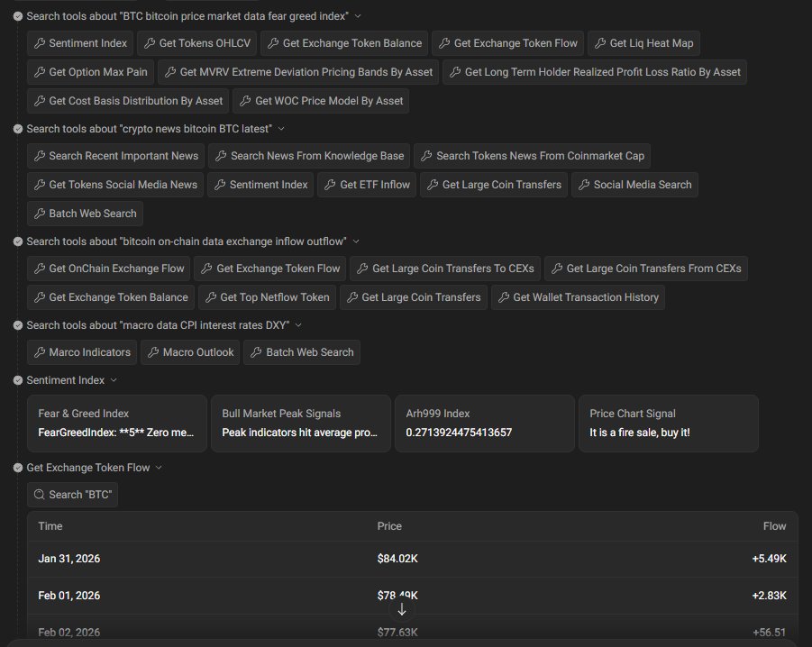Click Get Large Coin Transfers From CEXs chip
The width and height of the screenshot is (812, 647).
646,269
